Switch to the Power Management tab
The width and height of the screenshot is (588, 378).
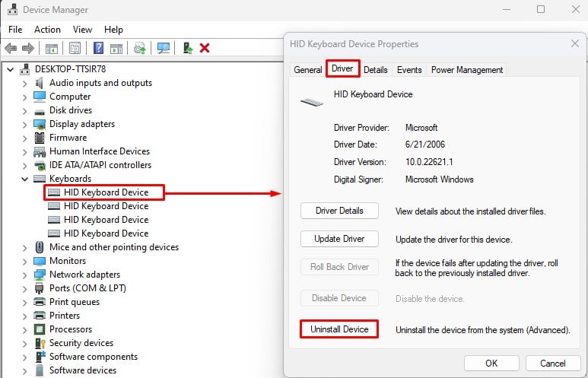[x=467, y=70]
